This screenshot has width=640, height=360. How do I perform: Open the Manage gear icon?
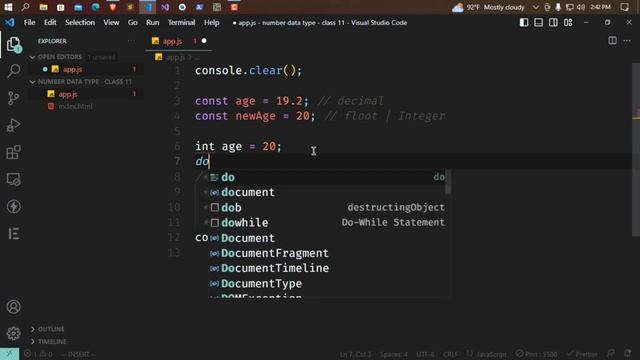(13, 333)
